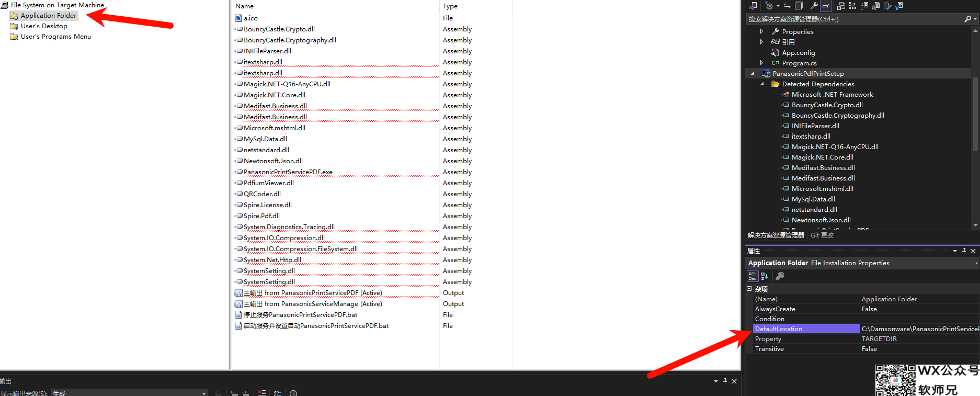Image resolution: width=980 pixels, height=396 pixels.
Task: Open the output source 生成 combo box
Action: [x=129, y=393]
